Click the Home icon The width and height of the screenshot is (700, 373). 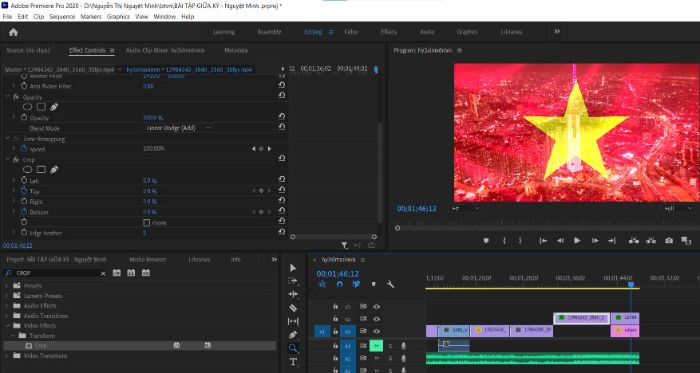pyautogui.click(x=13, y=32)
